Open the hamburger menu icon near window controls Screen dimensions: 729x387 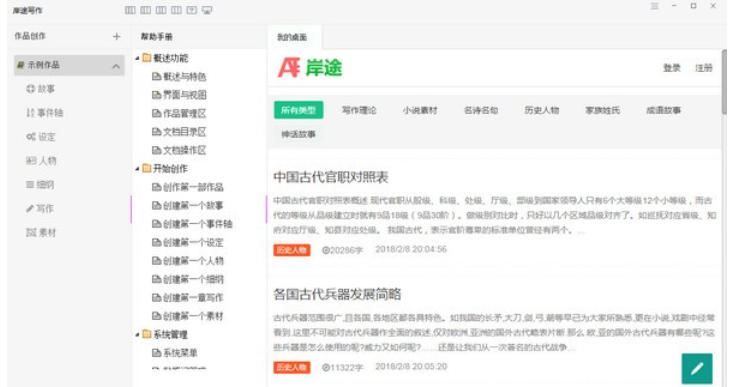point(655,6)
